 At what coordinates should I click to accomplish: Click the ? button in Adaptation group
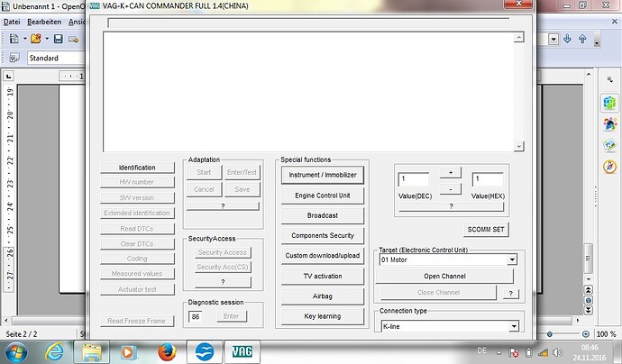223,206
